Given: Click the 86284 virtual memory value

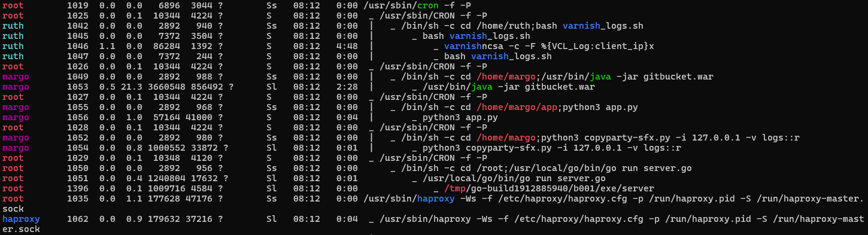Looking at the screenshot, I should tap(166, 47).
